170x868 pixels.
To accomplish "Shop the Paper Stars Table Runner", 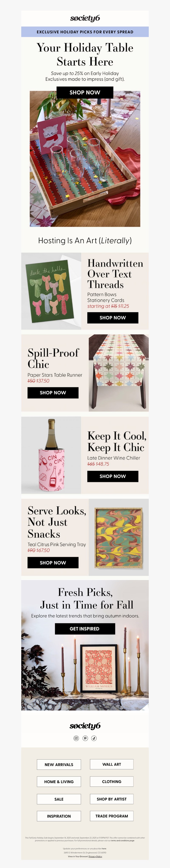I will [53, 393].
